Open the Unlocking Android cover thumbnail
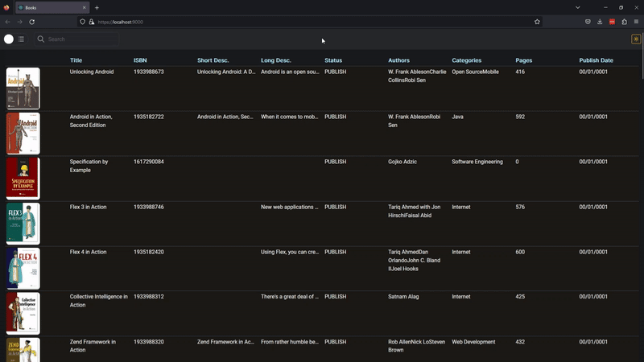 click(x=23, y=88)
